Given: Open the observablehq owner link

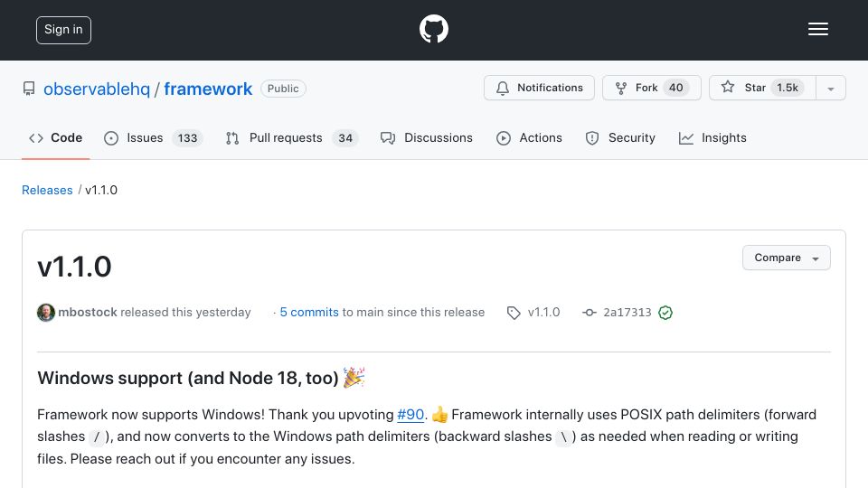Looking at the screenshot, I should coord(97,89).
